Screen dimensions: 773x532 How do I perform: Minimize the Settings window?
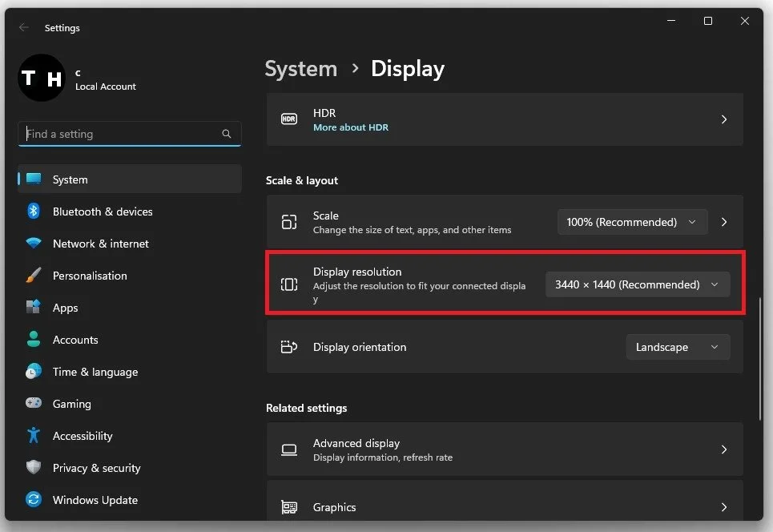click(x=671, y=21)
